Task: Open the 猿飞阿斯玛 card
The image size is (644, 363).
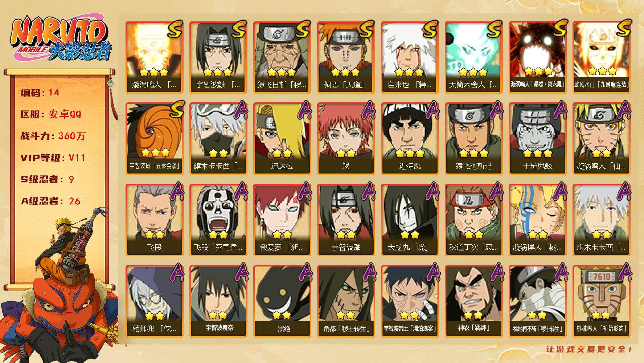Action: pyautogui.click(x=473, y=139)
